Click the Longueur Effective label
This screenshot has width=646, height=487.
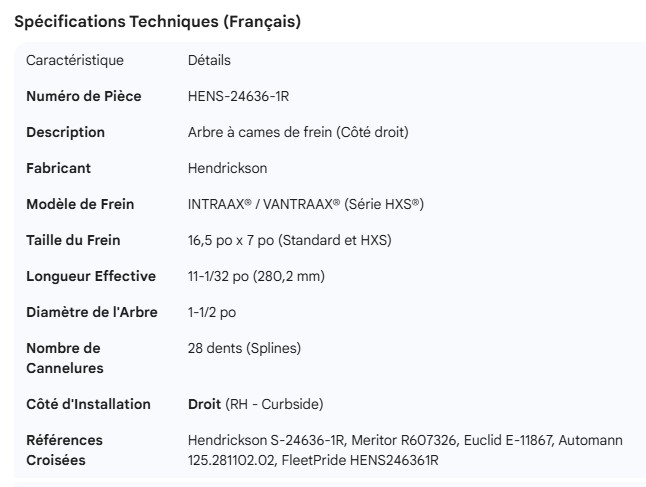point(91,276)
